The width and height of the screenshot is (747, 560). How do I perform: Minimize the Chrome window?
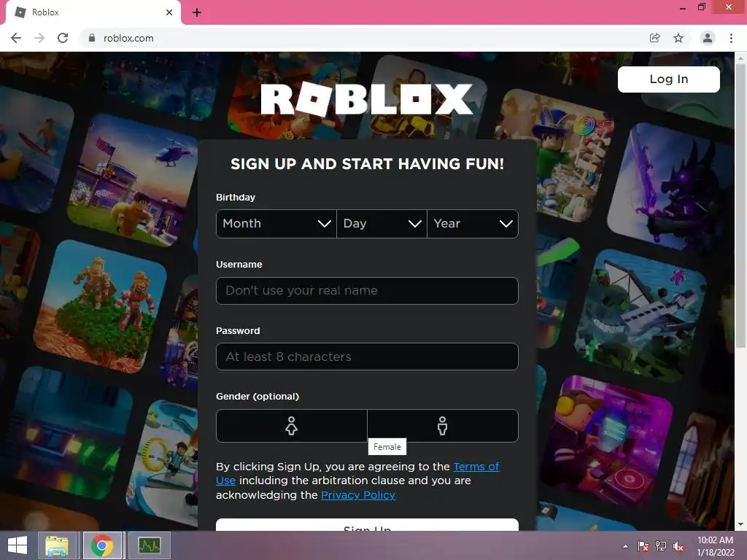click(683, 8)
